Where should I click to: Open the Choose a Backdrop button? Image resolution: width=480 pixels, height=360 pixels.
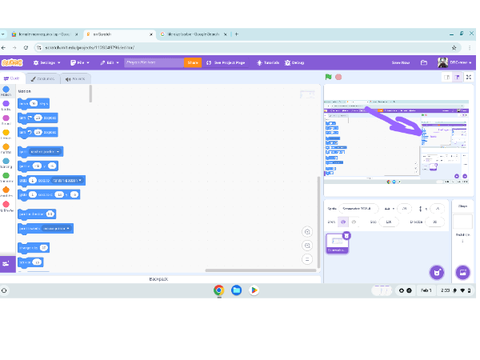pyautogui.click(x=463, y=272)
